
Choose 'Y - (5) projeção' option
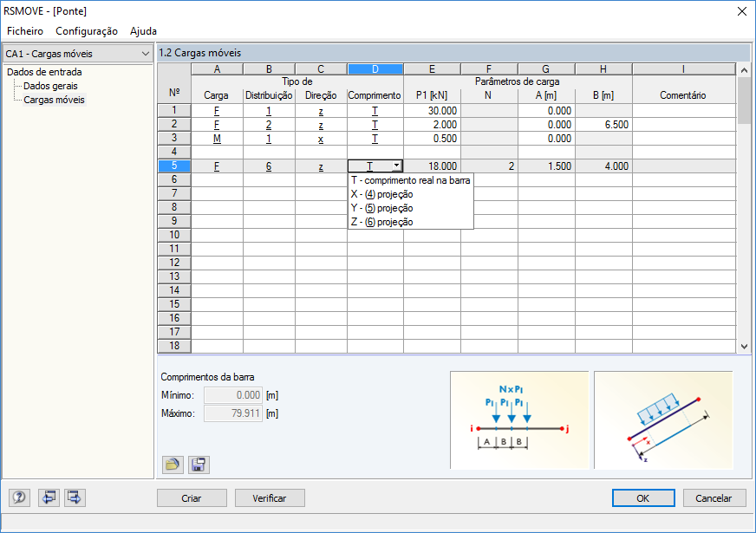tap(410, 208)
